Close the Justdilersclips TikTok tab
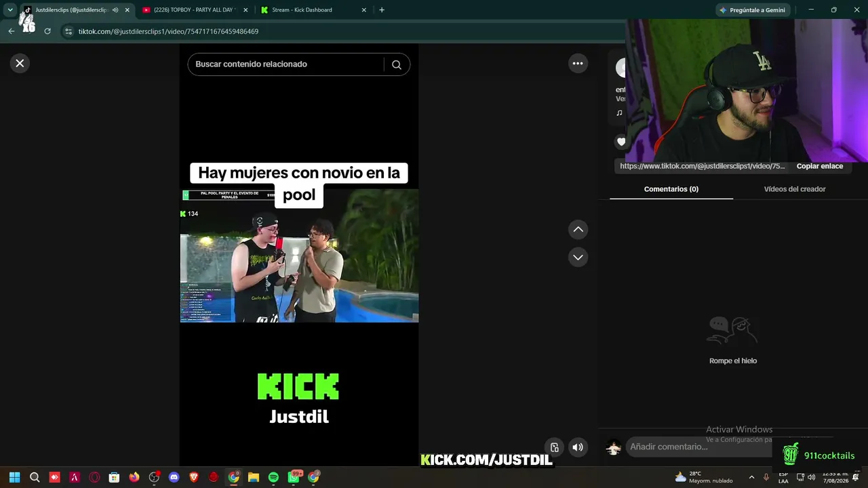The width and height of the screenshot is (868, 488). pyautogui.click(x=127, y=10)
